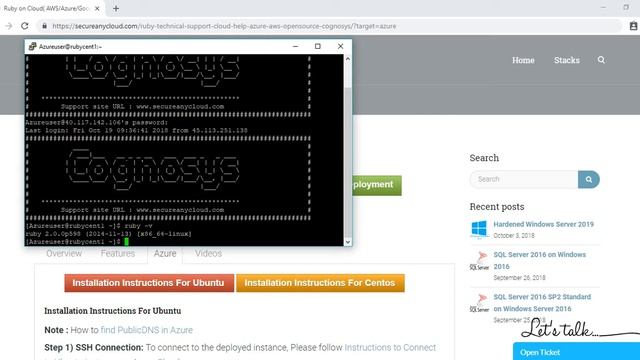Open Hardened Windows Server 2019 post

543,224
